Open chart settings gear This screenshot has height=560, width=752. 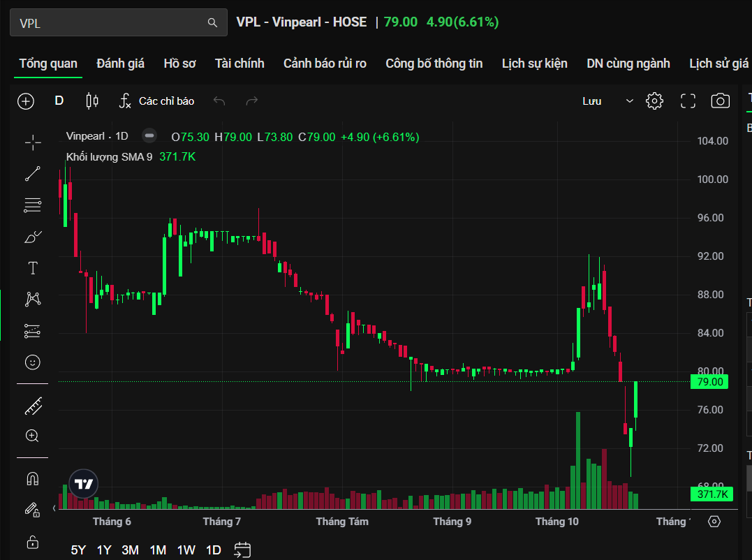654,101
